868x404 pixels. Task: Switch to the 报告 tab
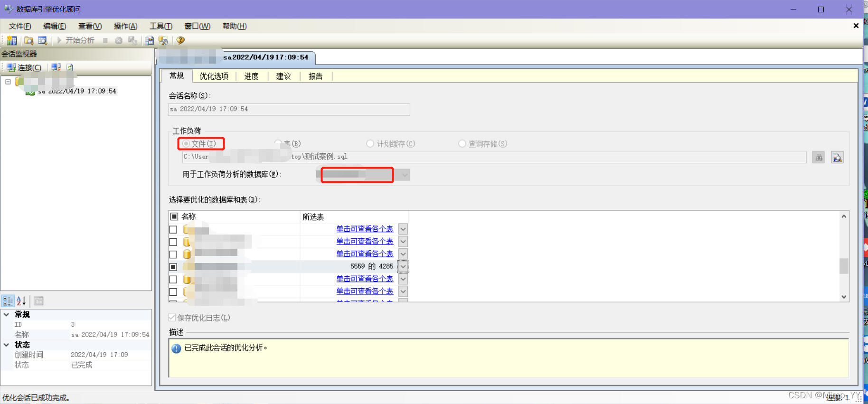point(315,76)
